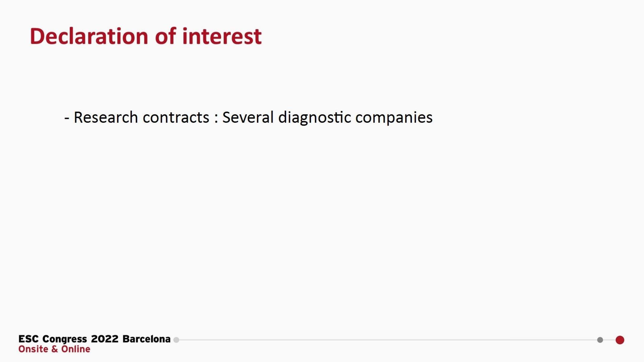Click the word Barcelona in the footer
The width and height of the screenshot is (644, 362).
tap(146, 339)
